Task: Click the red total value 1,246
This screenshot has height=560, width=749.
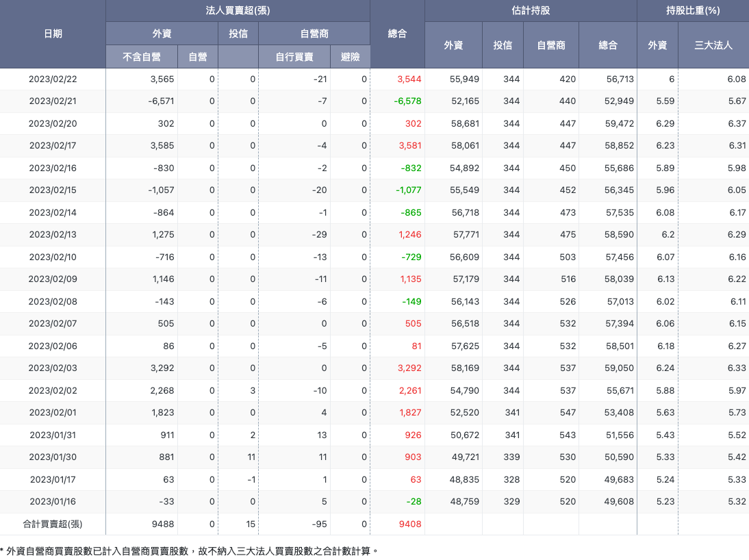Action: pyautogui.click(x=410, y=235)
